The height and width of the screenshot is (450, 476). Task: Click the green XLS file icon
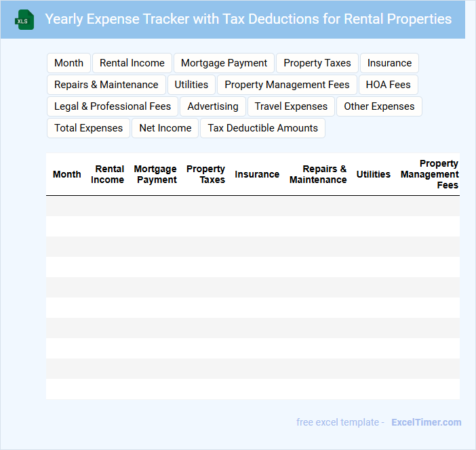coord(24,20)
